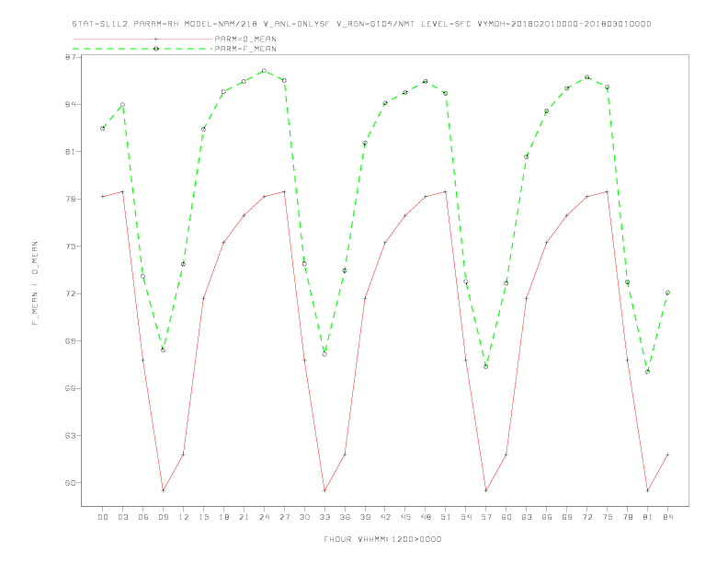Click the 63 forecast hour tick label
This screenshot has height=563, width=728.
[x=527, y=517]
